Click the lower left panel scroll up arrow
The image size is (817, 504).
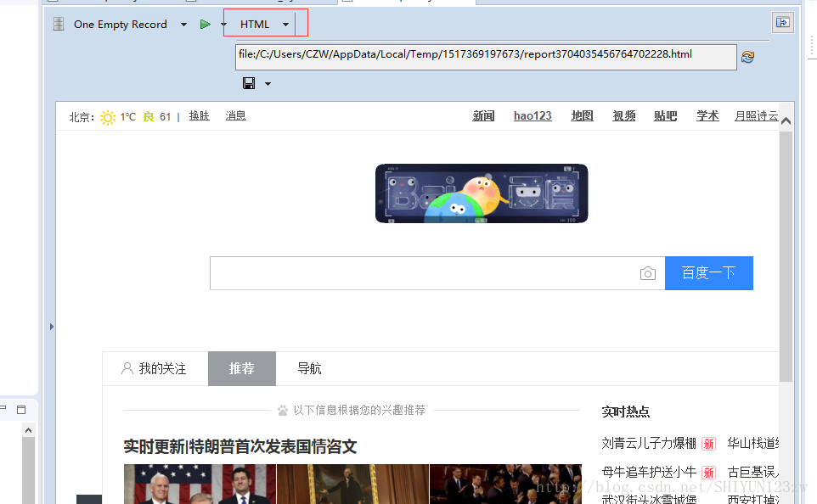click(28, 430)
